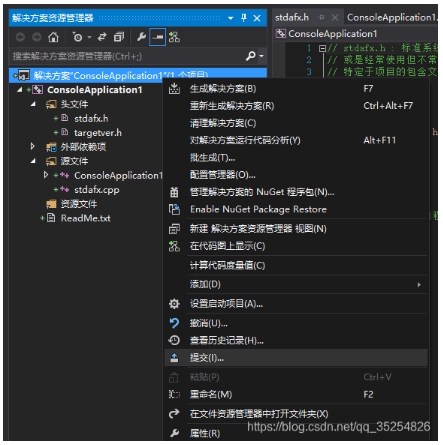The width and height of the screenshot is (443, 445).
Task: Choose 属性(R) menu entry
Action: click(x=296, y=433)
